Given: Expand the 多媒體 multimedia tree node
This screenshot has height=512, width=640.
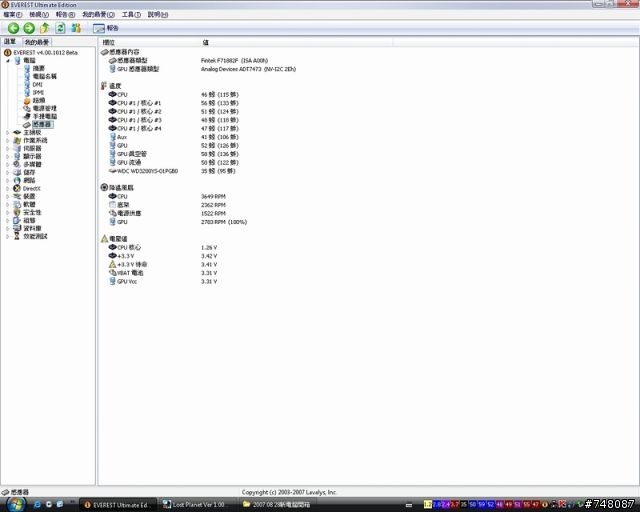Looking at the screenshot, I should (x=7, y=165).
